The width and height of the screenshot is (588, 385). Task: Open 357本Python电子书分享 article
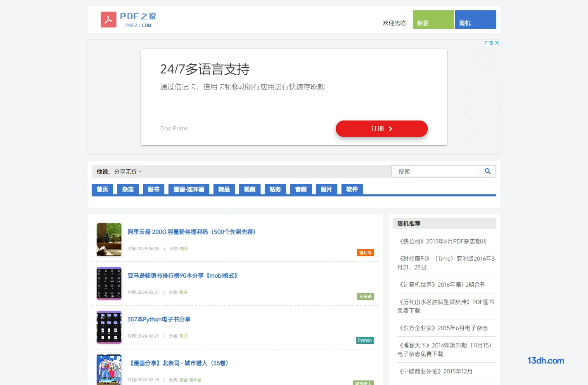point(159,319)
